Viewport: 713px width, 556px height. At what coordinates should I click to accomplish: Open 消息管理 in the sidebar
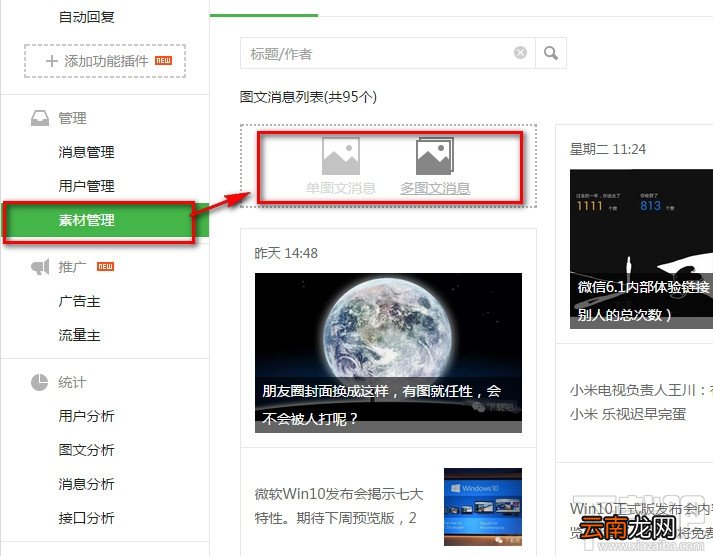coord(86,152)
